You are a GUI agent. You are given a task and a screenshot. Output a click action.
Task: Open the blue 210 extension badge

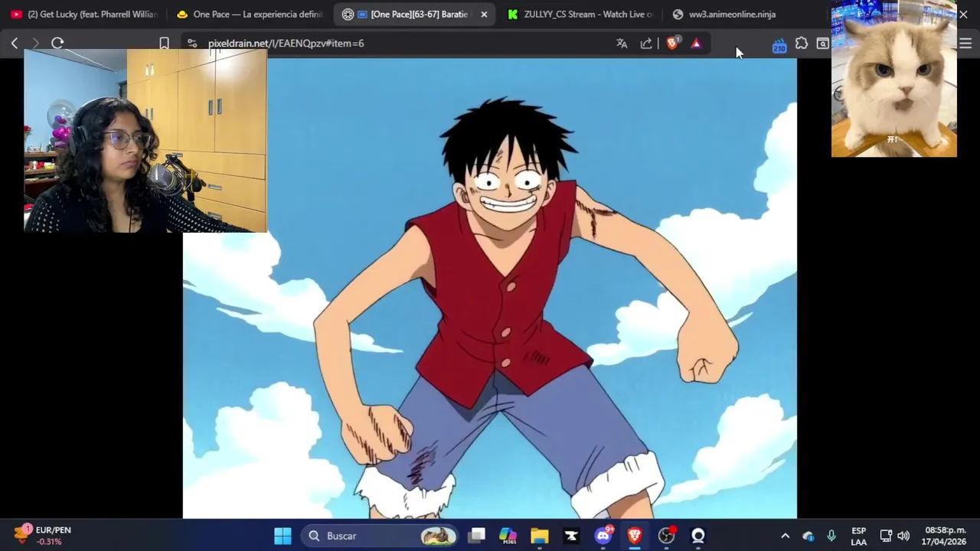coord(779,46)
